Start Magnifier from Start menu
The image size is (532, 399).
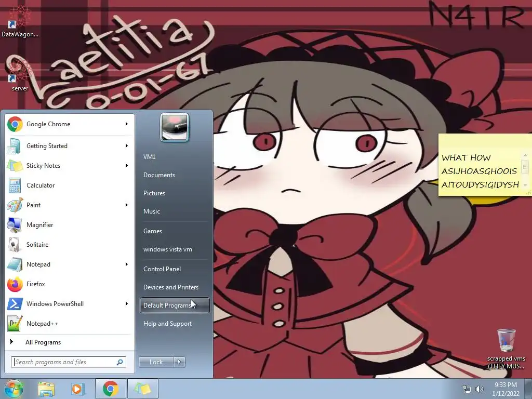70,224
